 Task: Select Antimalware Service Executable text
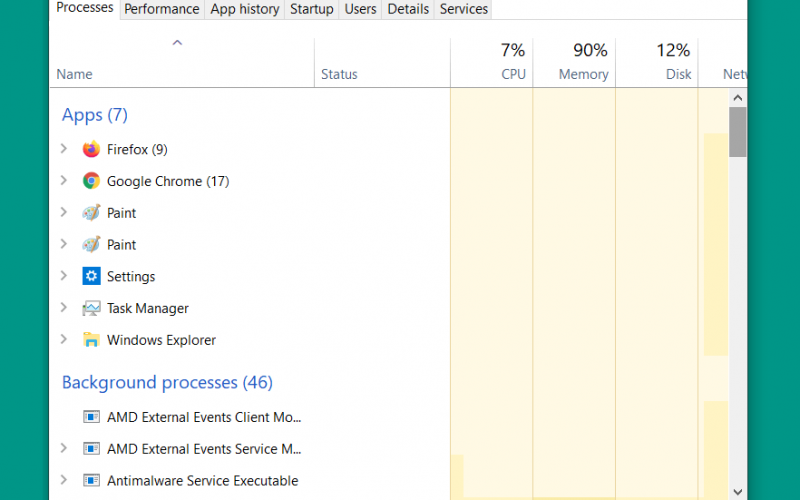(x=203, y=481)
